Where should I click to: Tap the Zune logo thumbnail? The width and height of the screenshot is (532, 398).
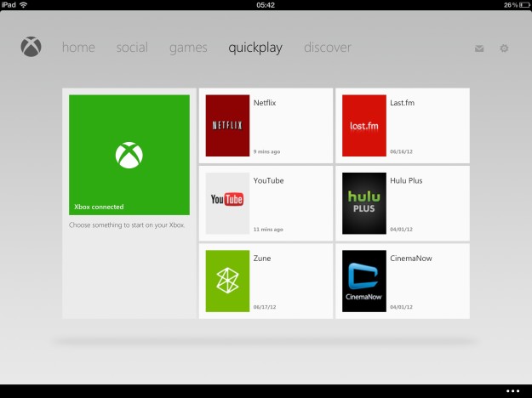[227, 281]
